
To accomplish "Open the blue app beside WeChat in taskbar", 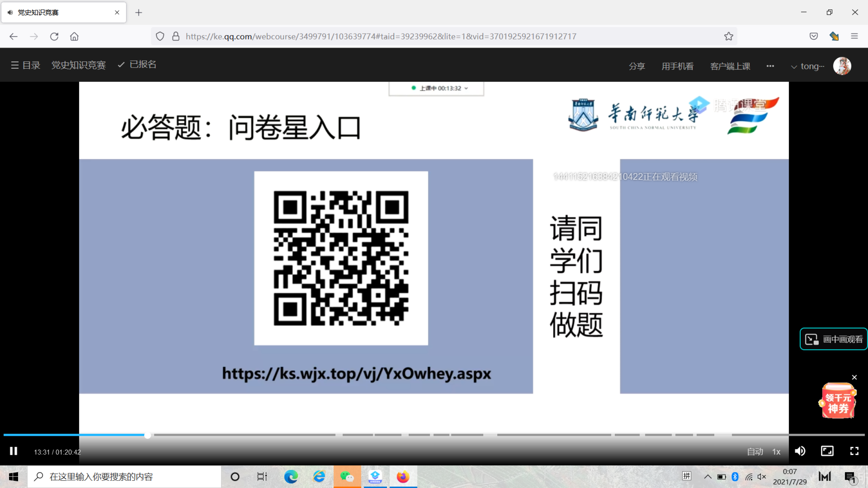I will [x=375, y=477].
